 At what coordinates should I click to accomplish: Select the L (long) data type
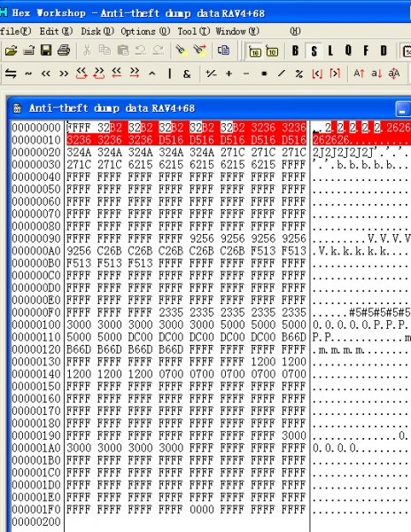click(330, 51)
